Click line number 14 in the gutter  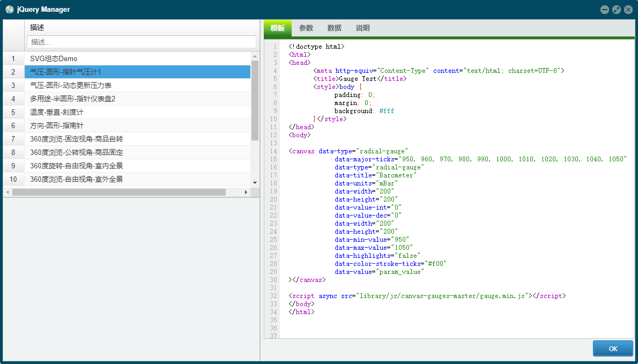273,151
